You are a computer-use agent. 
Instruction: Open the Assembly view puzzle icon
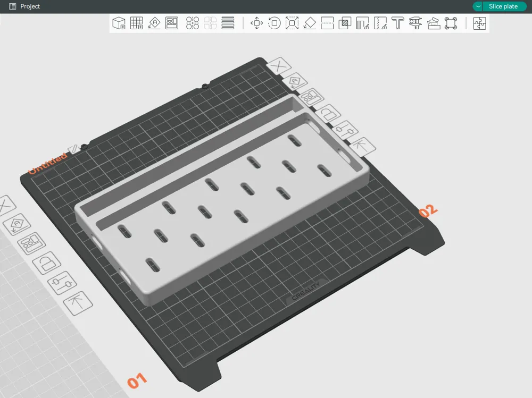pos(479,23)
